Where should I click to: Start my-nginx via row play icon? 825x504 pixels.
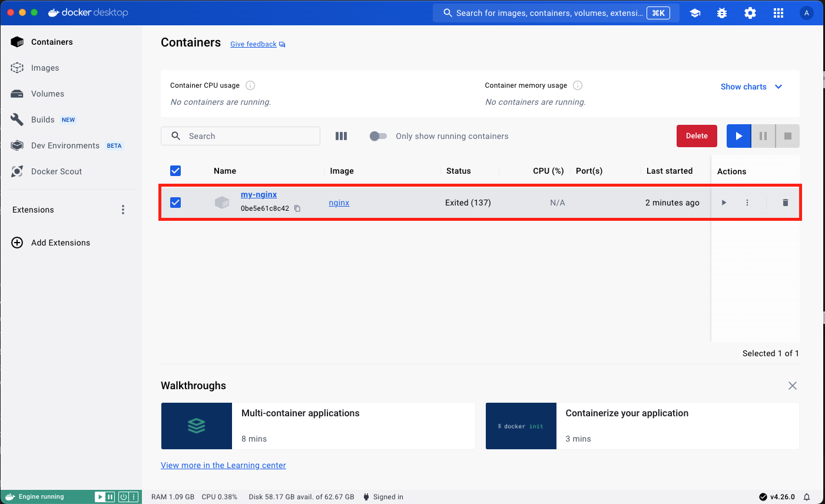724,203
